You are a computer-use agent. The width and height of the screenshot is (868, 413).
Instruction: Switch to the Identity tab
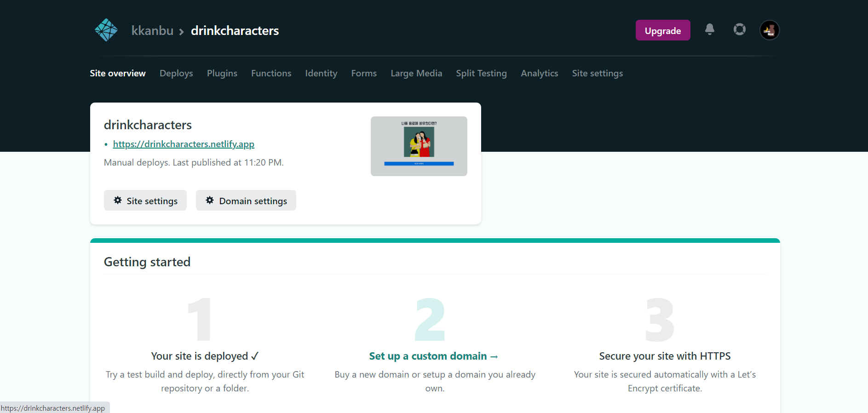coord(321,73)
